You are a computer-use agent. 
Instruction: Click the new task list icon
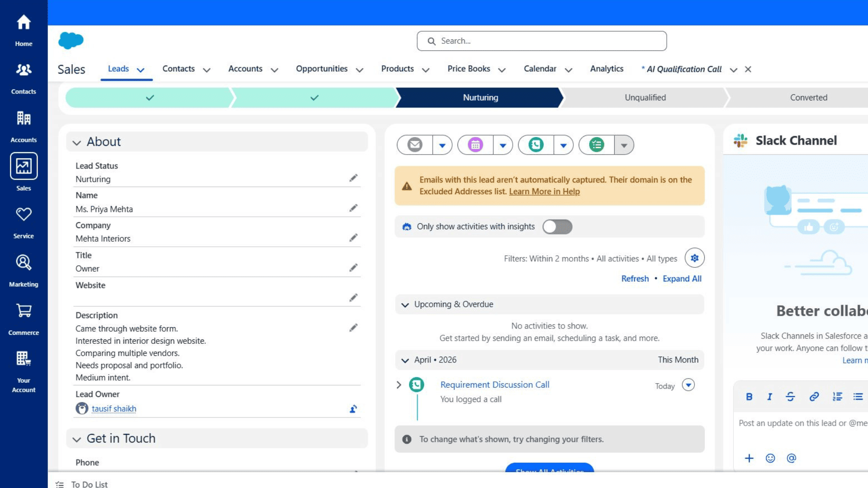coord(596,145)
